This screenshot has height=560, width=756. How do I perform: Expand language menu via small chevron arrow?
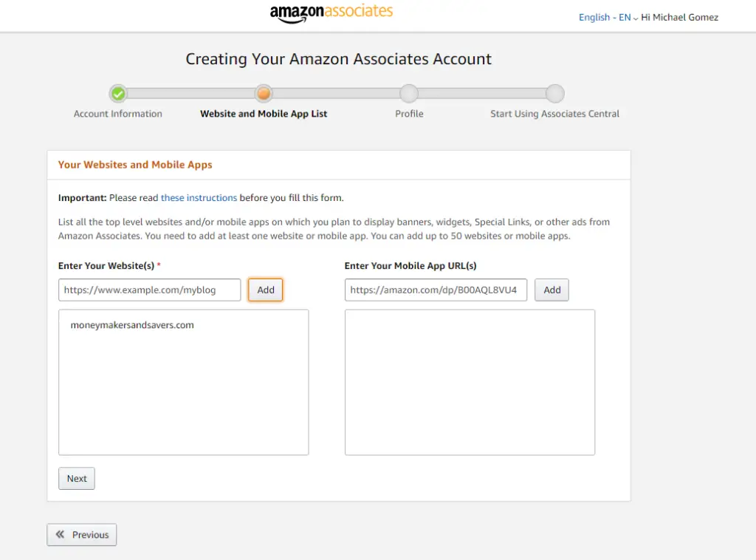(636, 18)
